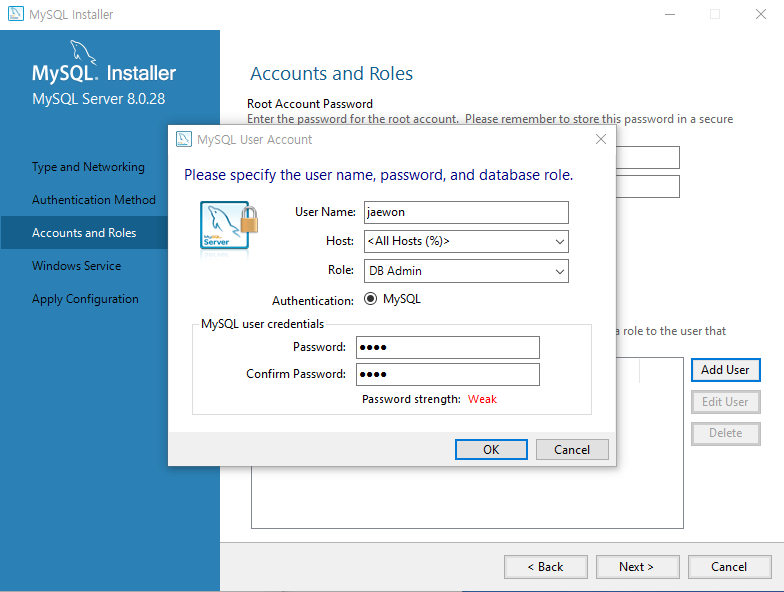Click the Password input field
The image size is (784, 592).
[448, 348]
